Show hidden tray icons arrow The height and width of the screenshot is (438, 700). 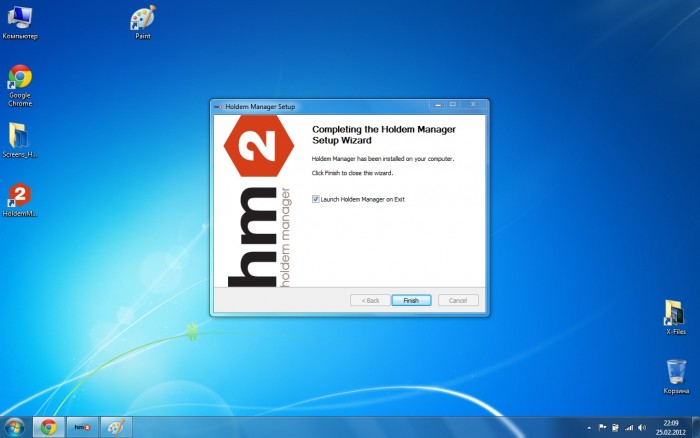(x=589, y=428)
